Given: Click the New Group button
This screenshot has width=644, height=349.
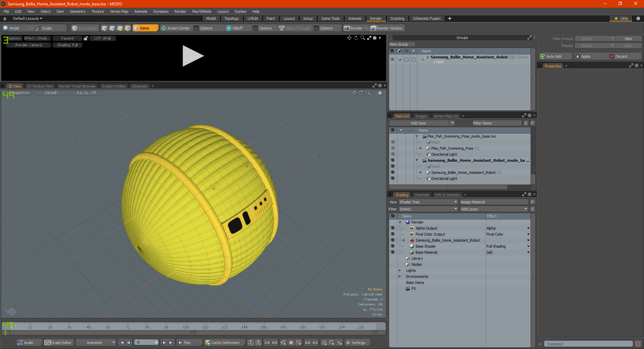Looking at the screenshot, I should pyautogui.click(x=402, y=44).
